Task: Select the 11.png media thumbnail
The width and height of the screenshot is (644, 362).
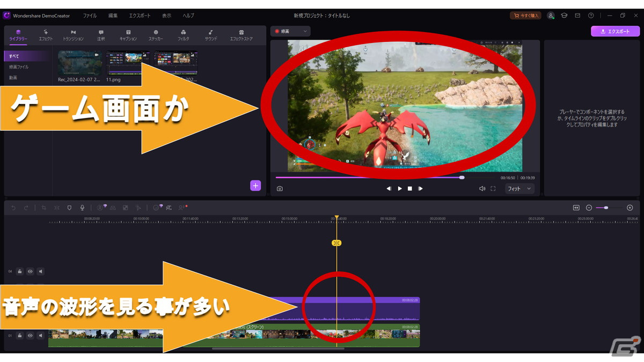Action: click(128, 63)
